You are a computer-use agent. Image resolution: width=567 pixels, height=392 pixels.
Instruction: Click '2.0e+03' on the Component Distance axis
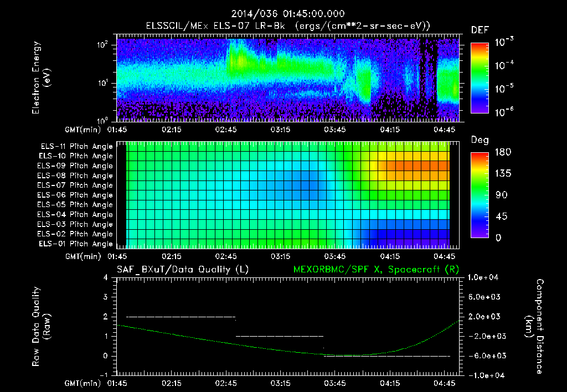[x=484, y=316]
